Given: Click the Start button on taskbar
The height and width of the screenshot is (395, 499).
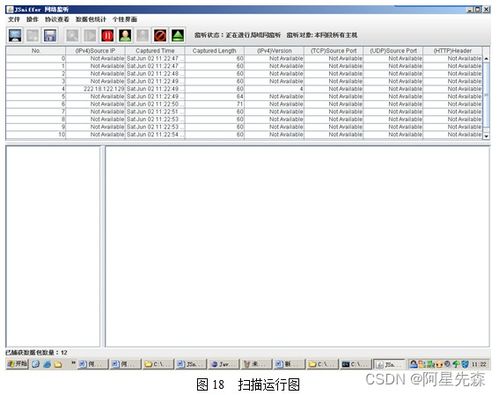Looking at the screenshot, I should click(x=17, y=364).
